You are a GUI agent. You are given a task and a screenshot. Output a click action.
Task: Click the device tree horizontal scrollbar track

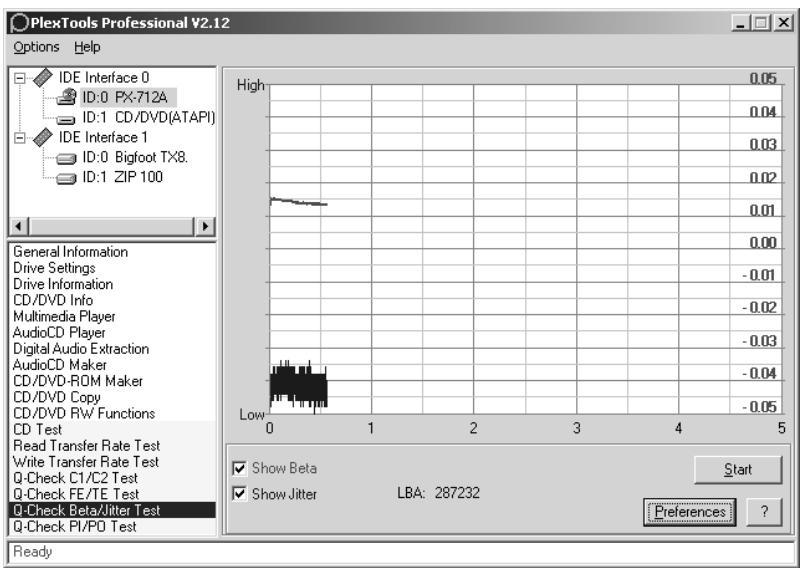tap(112, 226)
